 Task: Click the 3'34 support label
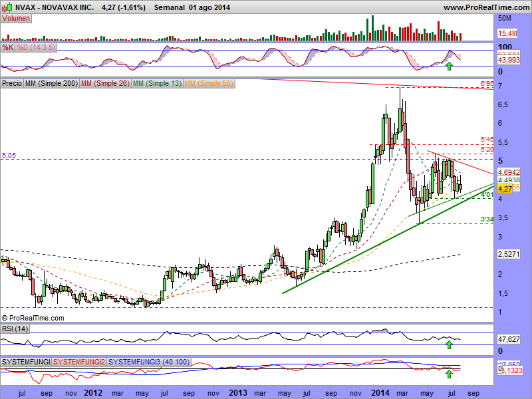coord(487,219)
